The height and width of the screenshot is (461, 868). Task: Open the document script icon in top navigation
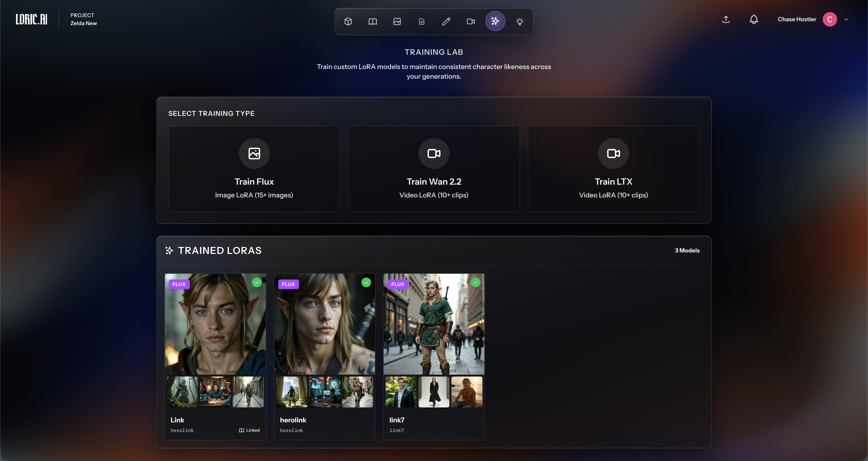point(421,21)
